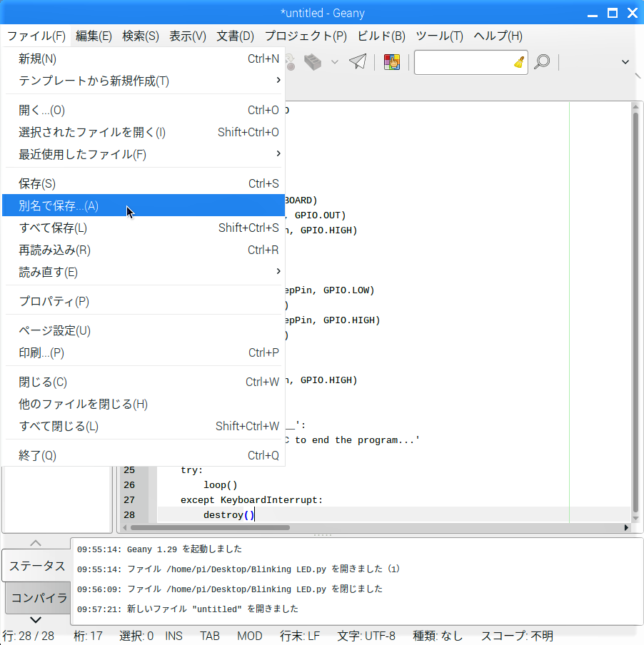Choose 新規(N) from the file menu

(x=144, y=59)
